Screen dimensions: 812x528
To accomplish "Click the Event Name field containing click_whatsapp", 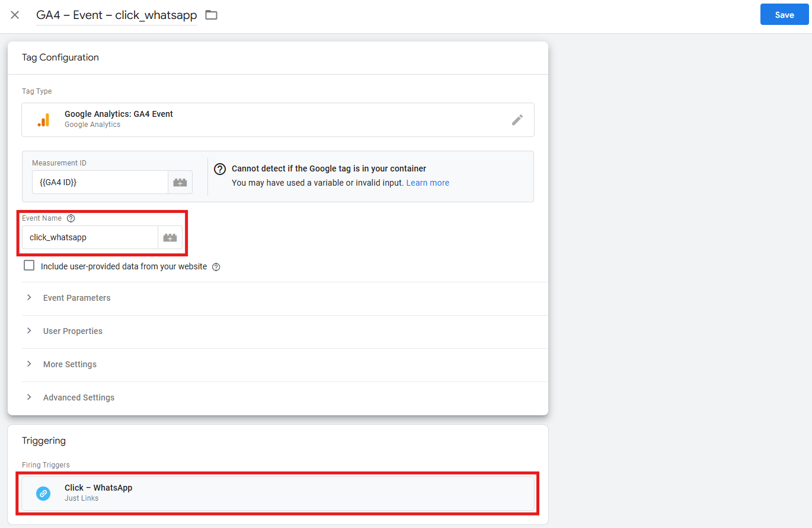I will 90,237.
